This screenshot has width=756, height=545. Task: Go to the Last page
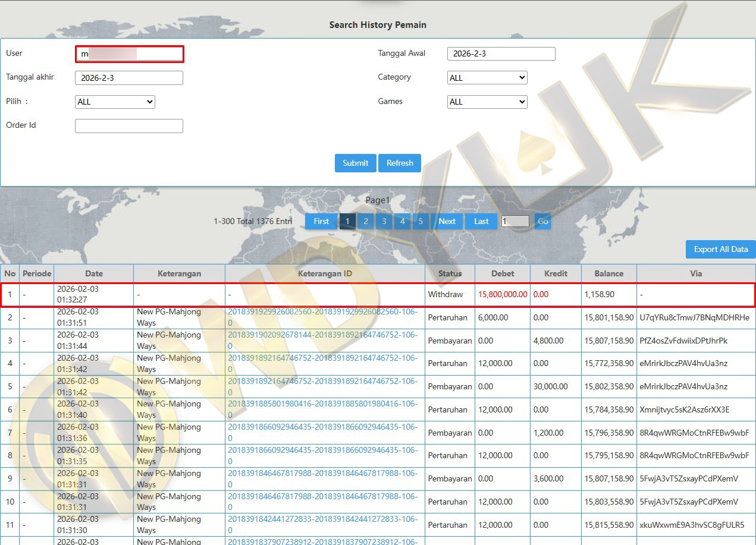point(481,222)
